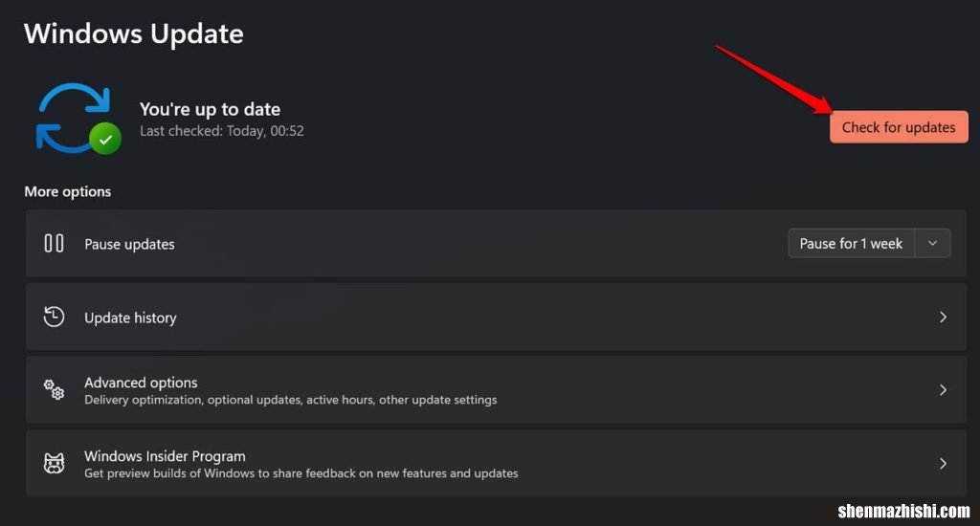This screenshot has height=526, width=980.
Task: Click the Advanced options gears icon
Action: [55, 390]
